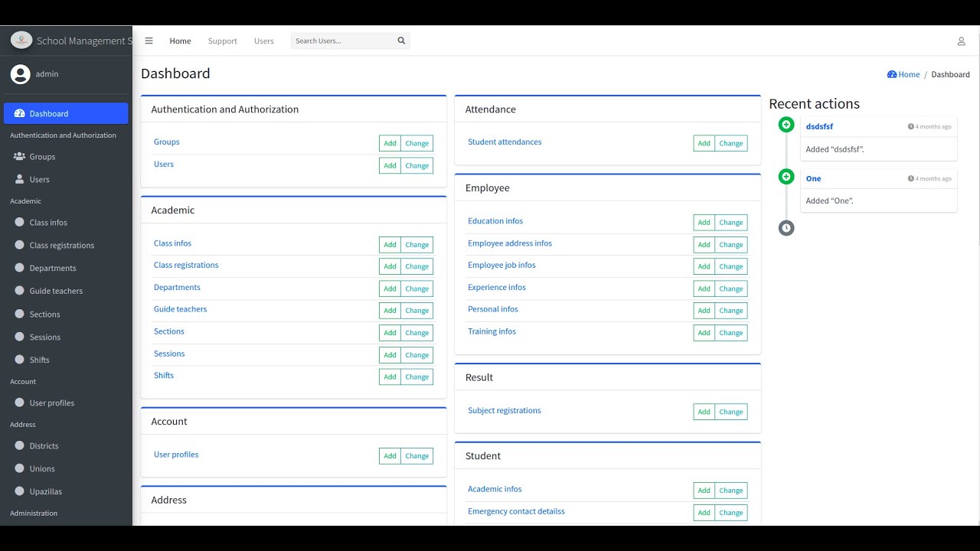The width and height of the screenshot is (980, 551).
Task: Focus the Search Users input field
Action: click(342, 41)
